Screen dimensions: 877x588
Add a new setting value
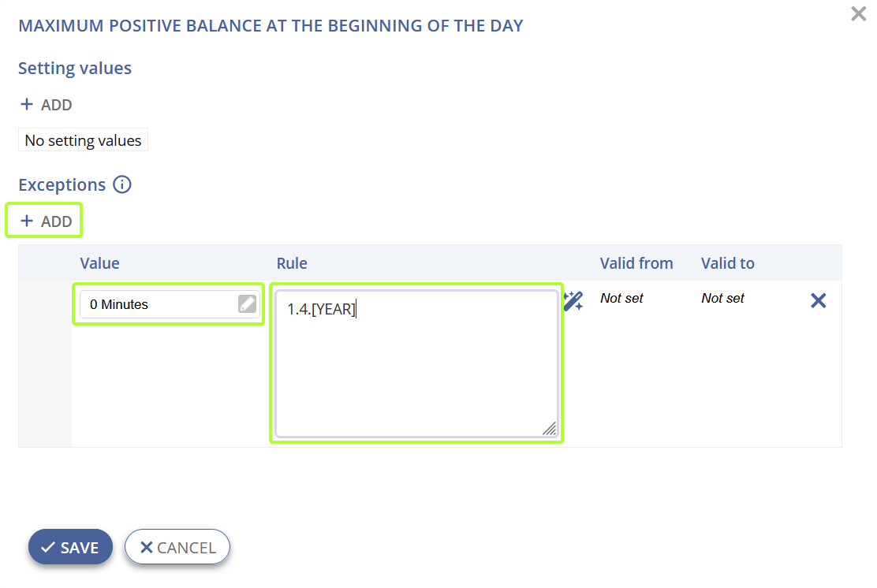pyautogui.click(x=46, y=105)
